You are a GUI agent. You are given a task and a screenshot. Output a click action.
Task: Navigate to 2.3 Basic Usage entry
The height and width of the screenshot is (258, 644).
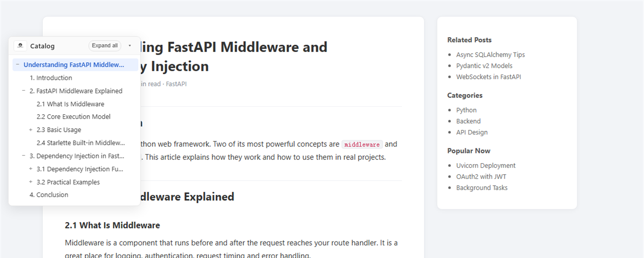coord(59,130)
